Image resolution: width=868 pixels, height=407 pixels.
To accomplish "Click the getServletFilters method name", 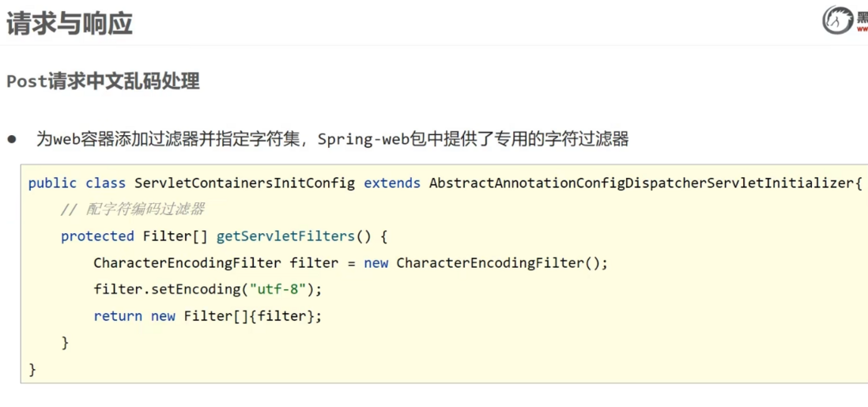I will (285, 236).
